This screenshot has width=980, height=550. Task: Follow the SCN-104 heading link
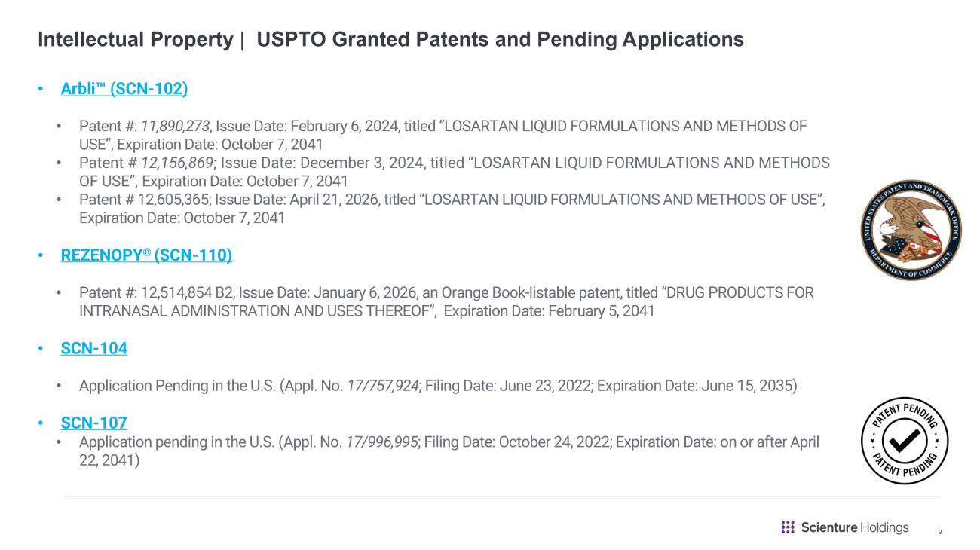pos(93,348)
